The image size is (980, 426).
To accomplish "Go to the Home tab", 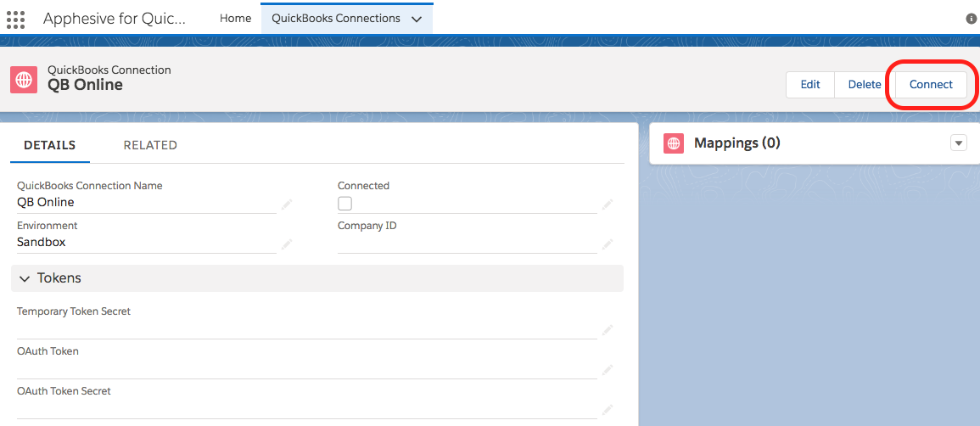I will [x=236, y=19].
